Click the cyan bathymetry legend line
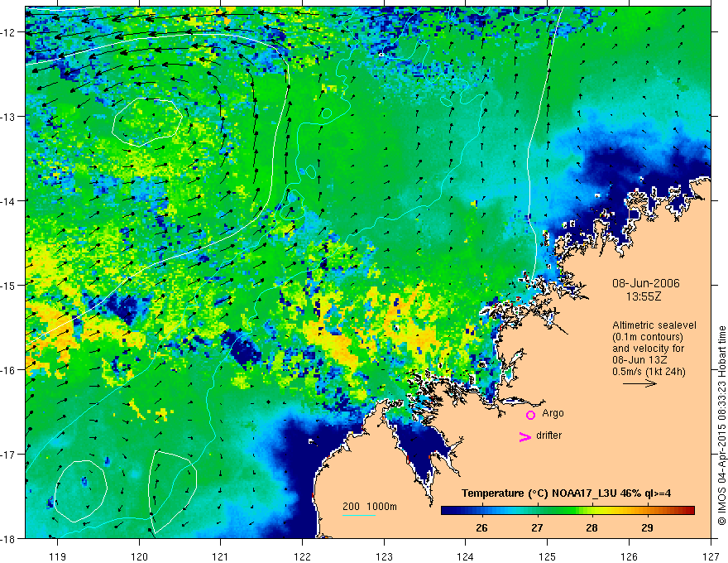 point(358,515)
